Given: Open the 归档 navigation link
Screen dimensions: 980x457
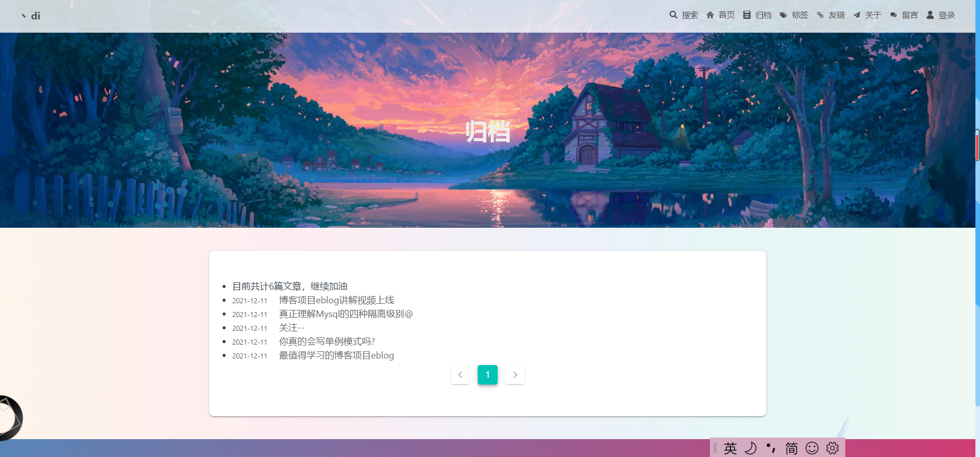Looking at the screenshot, I should (764, 15).
